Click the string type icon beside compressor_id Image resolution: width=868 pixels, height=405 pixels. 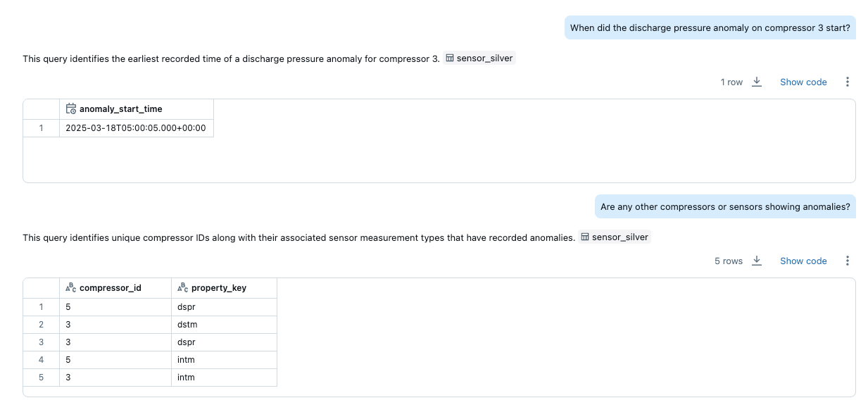71,287
